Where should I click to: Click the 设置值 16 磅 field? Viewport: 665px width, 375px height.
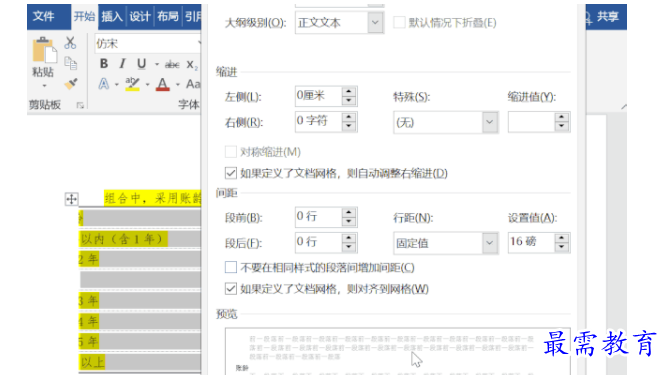[531, 242]
